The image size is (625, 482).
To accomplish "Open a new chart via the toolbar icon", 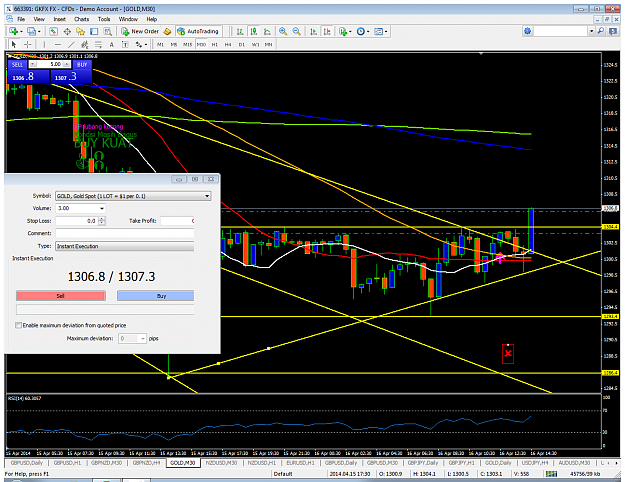I will (14, 31).
